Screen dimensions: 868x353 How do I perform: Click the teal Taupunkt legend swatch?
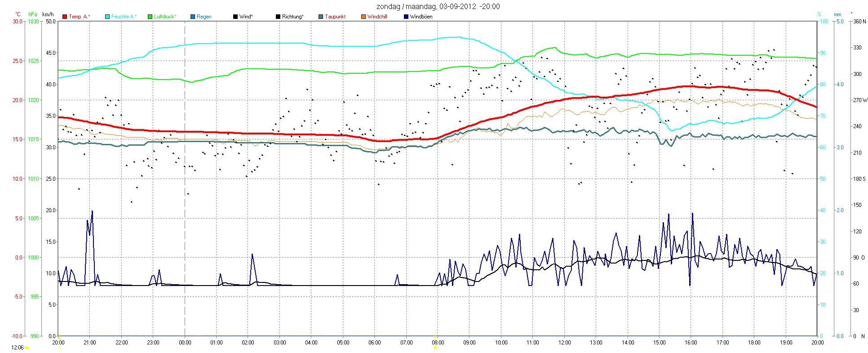coord(321,17)
